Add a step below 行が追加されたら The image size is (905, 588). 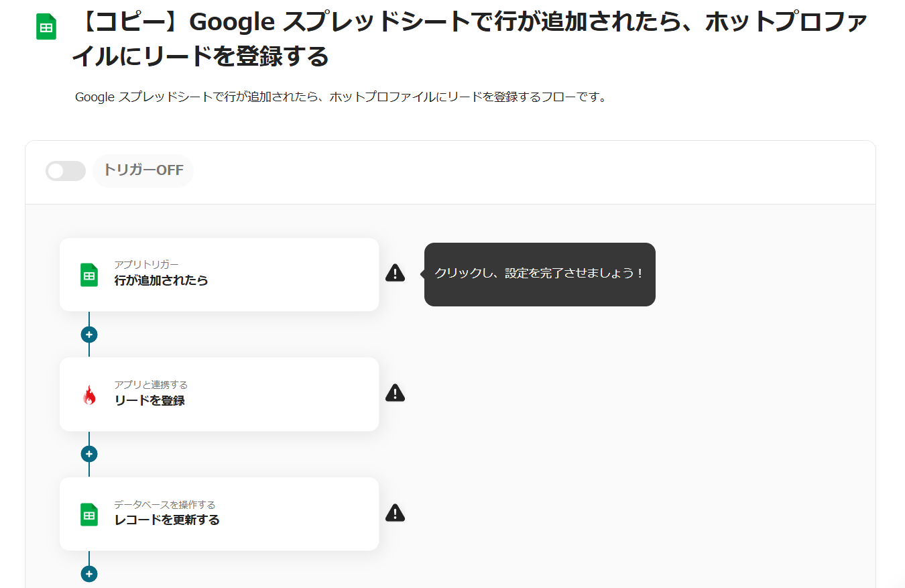pyautogui.click(x=89, y=335)
